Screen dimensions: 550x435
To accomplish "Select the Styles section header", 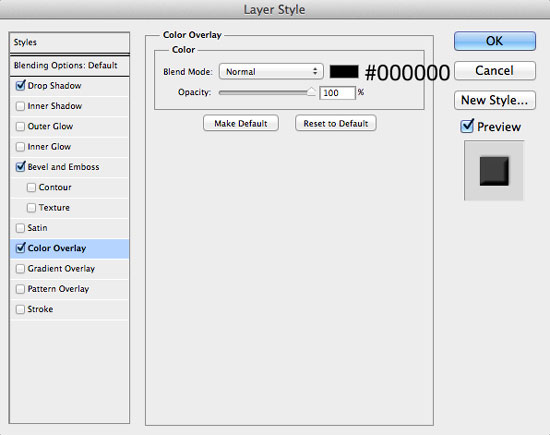I will [69, 42].
